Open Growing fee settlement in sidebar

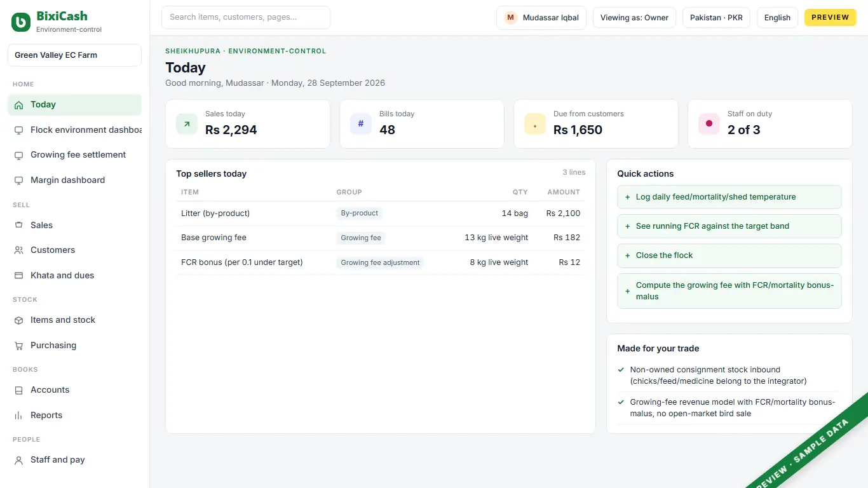(74, 155)
